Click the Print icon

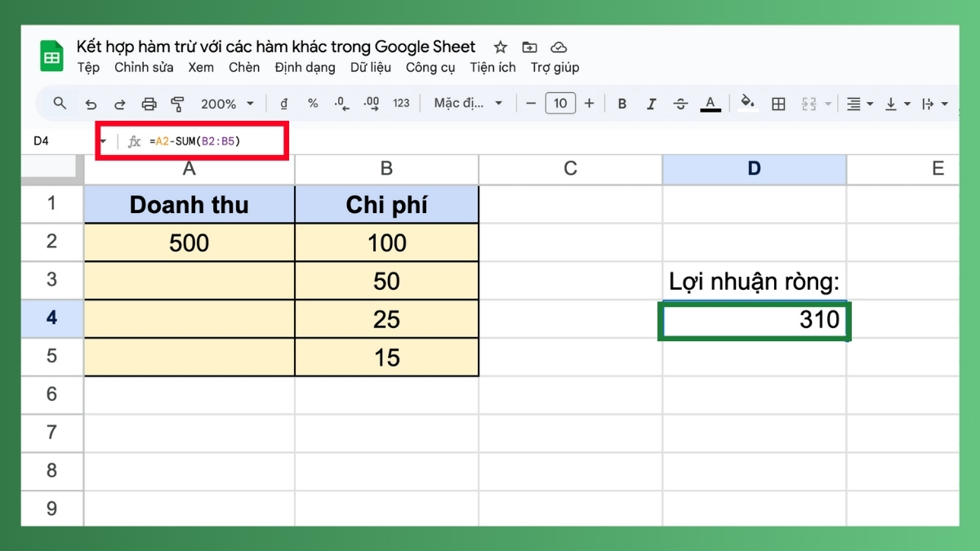coord(149,104)
